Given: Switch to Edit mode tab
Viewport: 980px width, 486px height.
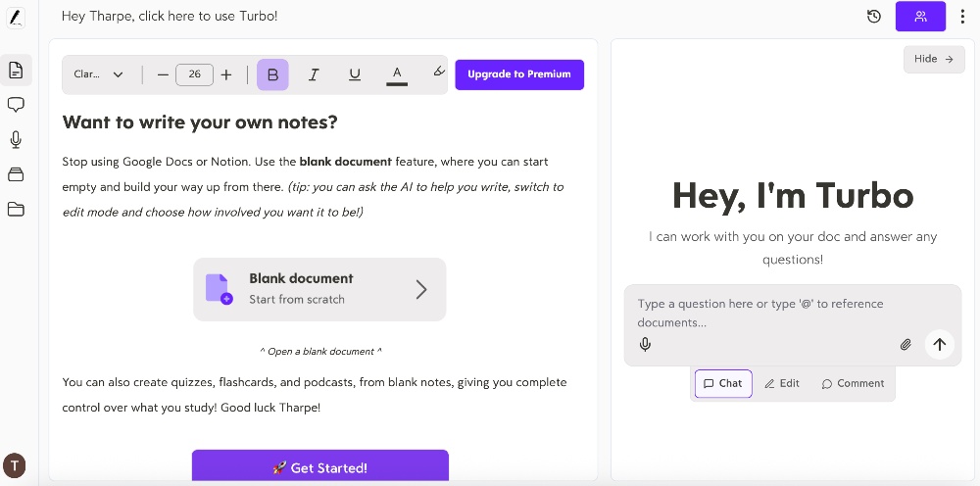Looking at the screenshot, I should pos(782,383).
